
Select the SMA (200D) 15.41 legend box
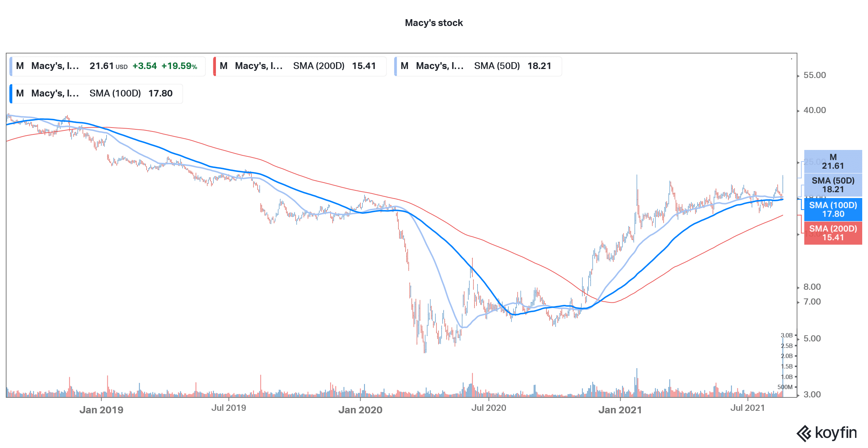click(300, 66)
